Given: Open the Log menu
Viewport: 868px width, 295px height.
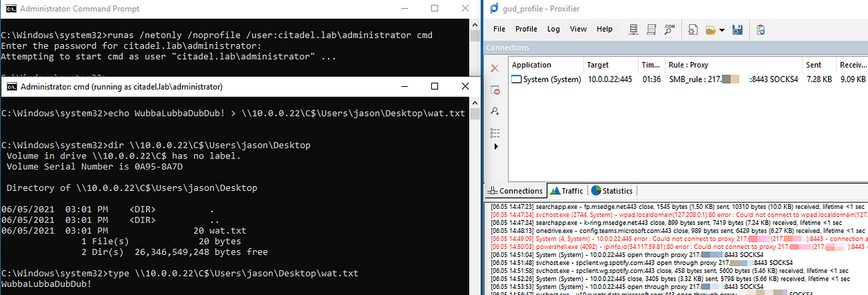Looking at the screenshot, I should point(553,30).
